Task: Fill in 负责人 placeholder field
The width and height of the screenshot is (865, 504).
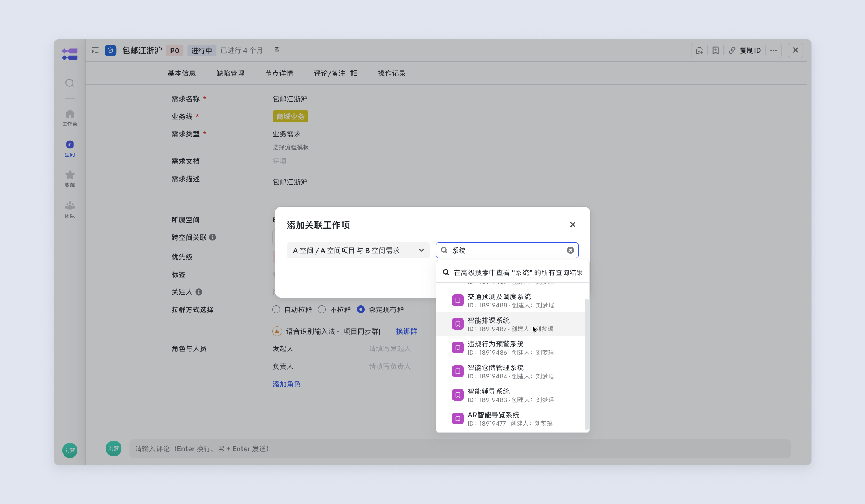Action: (390, 366)
